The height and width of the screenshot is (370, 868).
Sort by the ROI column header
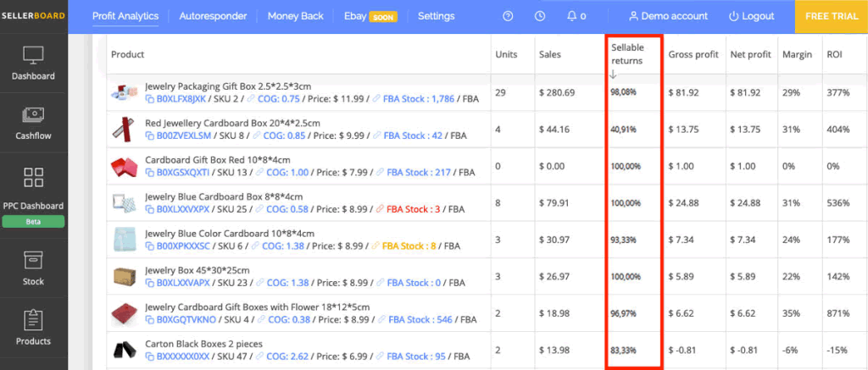834,54
